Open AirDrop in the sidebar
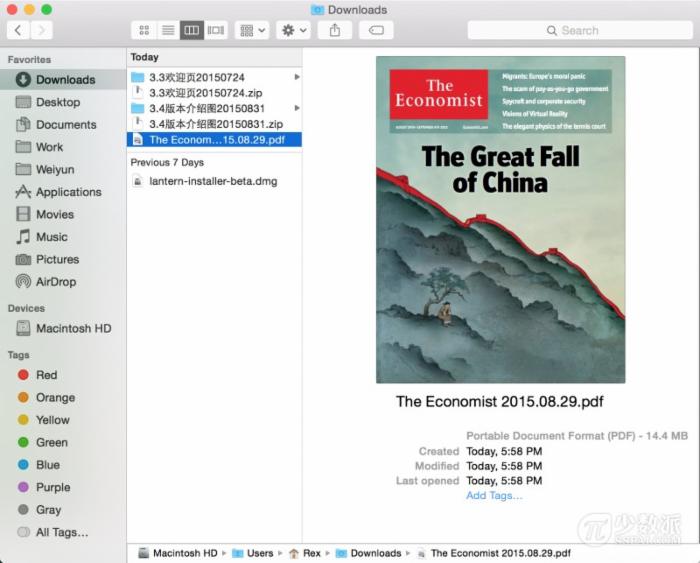Screen dimensions: 700x563 click(63, 282)
